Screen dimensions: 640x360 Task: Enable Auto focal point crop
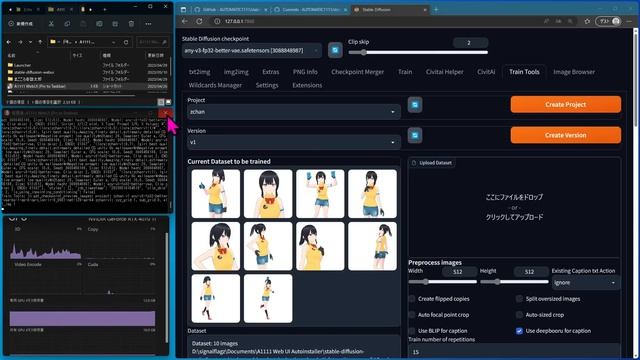click(412, 315)
